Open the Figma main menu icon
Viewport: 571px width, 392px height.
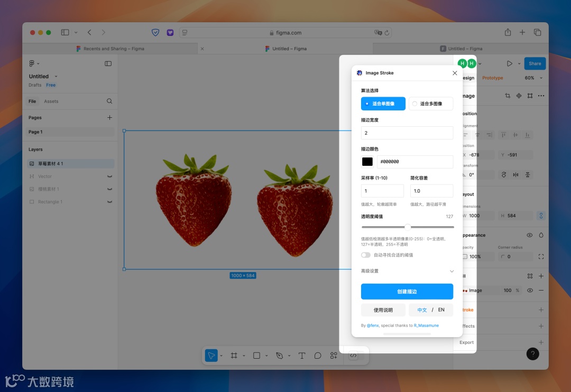coord(32,63)
